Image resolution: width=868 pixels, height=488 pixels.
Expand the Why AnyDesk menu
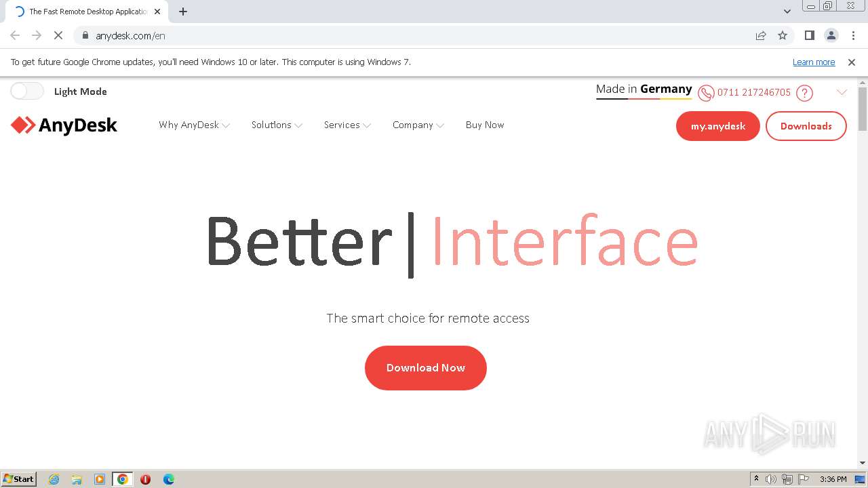194,125
